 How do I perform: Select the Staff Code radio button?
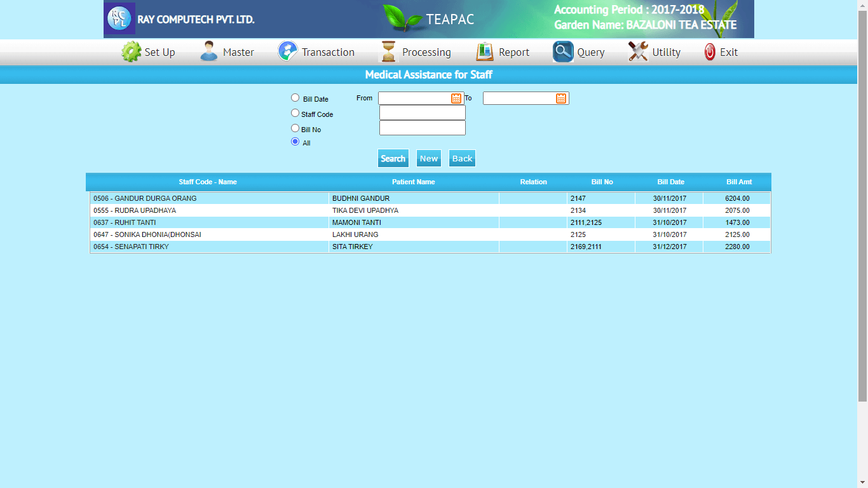coord(295,113)
